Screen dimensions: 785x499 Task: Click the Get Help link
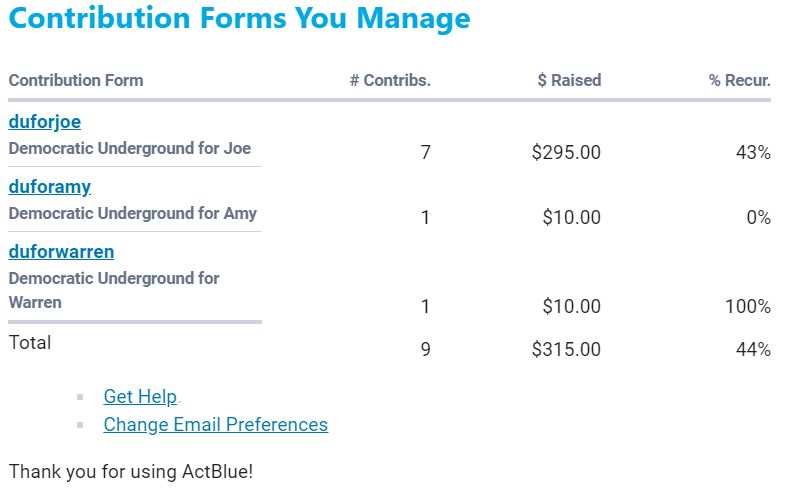click(x=140, y=397)
